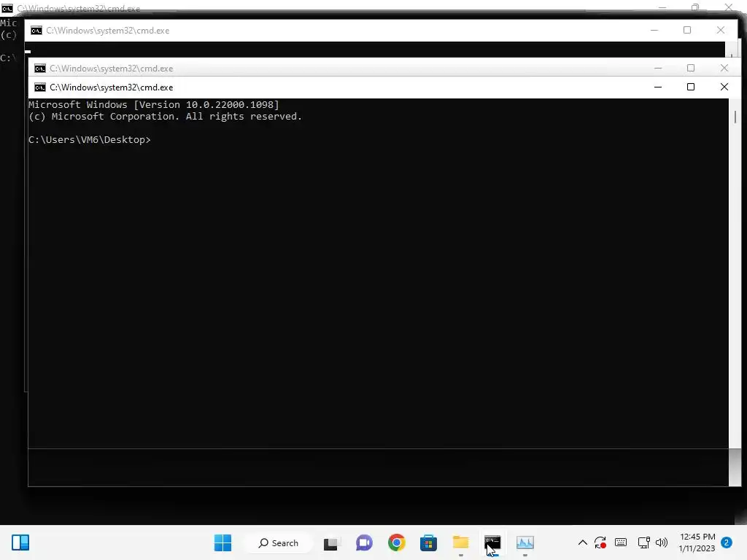
Task: Click the Microsoft Windows version text line
Action: (154, 105)
